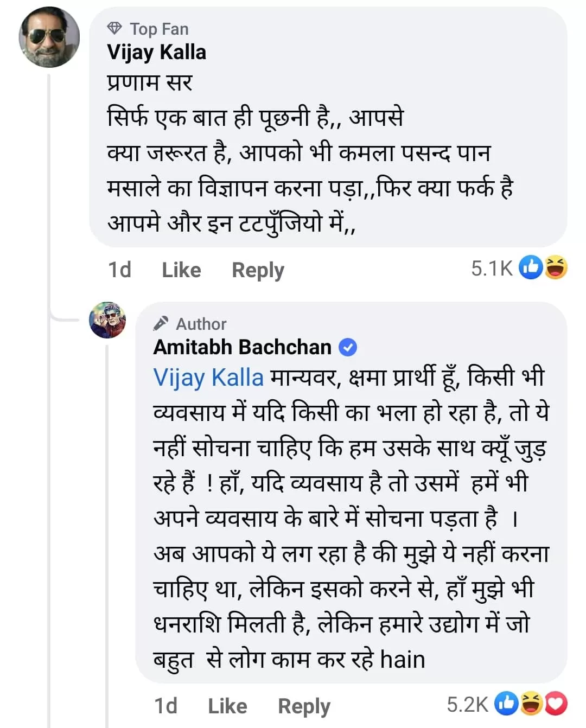The image size is (586, 728).
Task: Click Vijay Kalla's name above his comment
Action: 156,53
